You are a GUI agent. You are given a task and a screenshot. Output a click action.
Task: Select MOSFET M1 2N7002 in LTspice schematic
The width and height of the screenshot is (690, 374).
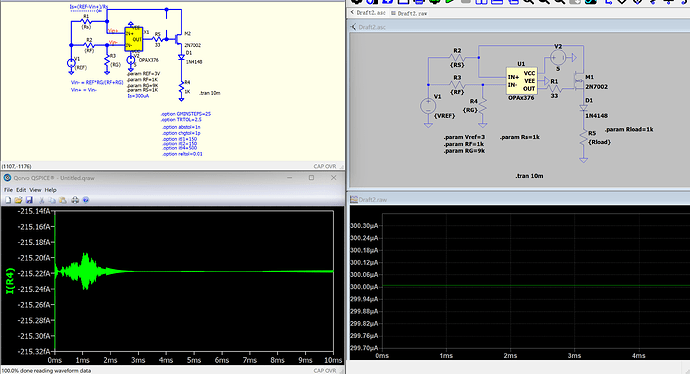point(579,81)
